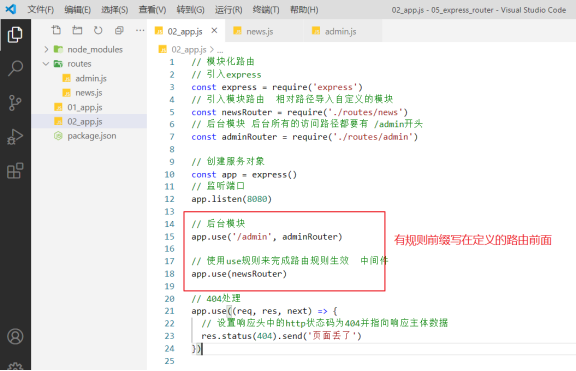The height and width of the screenshot is (371, 576).
Task: Click the // 创建服务对象 comment line
Action: (228, 161)
